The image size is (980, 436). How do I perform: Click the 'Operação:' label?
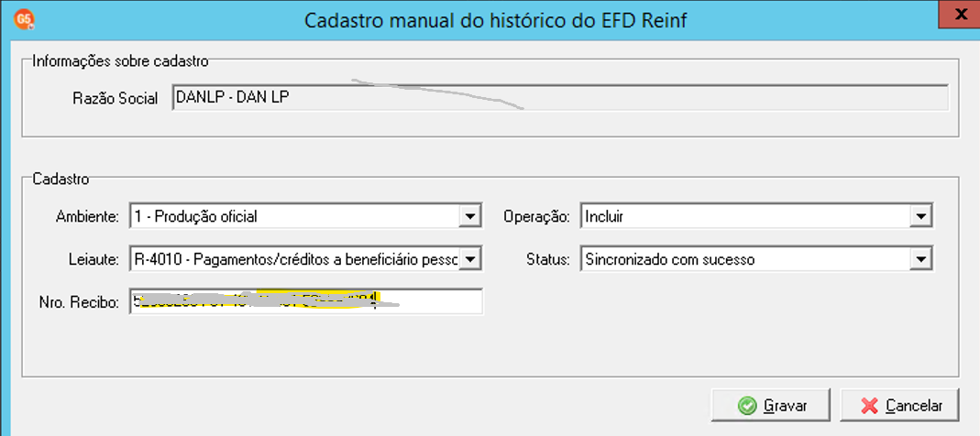coord(537,217)
